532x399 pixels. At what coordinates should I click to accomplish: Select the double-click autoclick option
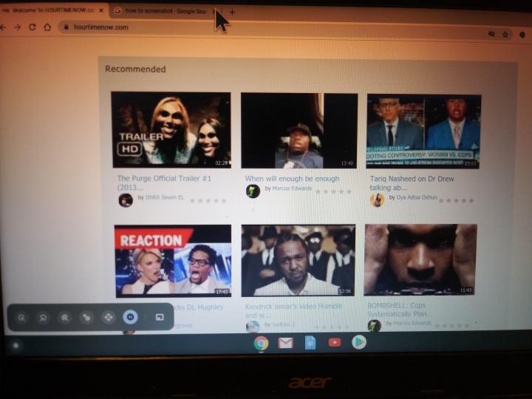point(65,318)
